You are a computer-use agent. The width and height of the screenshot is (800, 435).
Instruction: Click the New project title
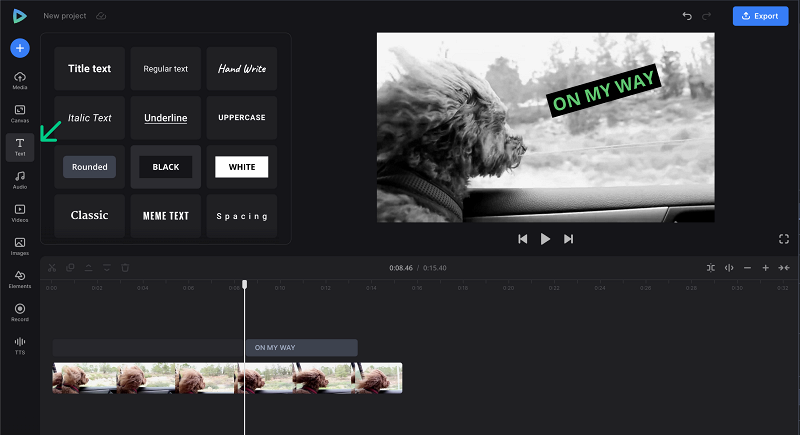(x=65, y=16)
